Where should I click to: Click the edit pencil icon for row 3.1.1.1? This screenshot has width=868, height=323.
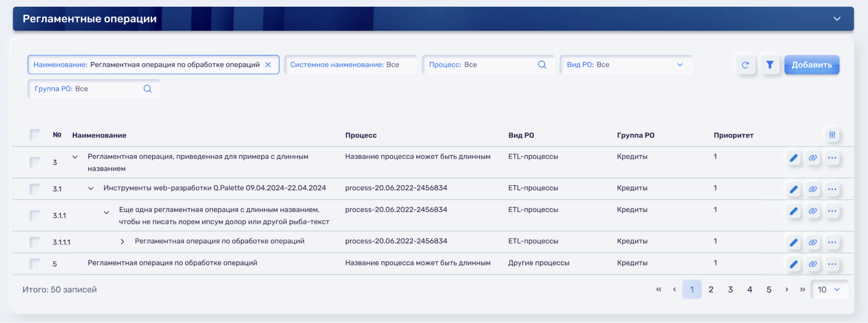794,243
